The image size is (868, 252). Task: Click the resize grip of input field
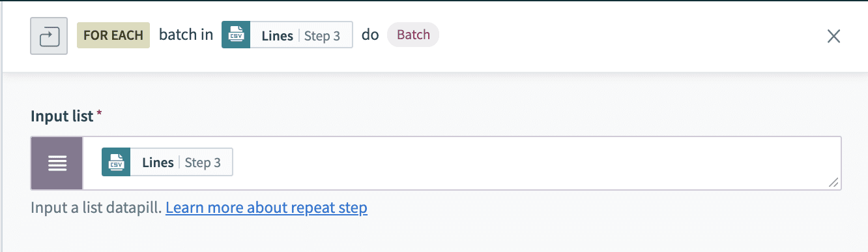point(833,183)
